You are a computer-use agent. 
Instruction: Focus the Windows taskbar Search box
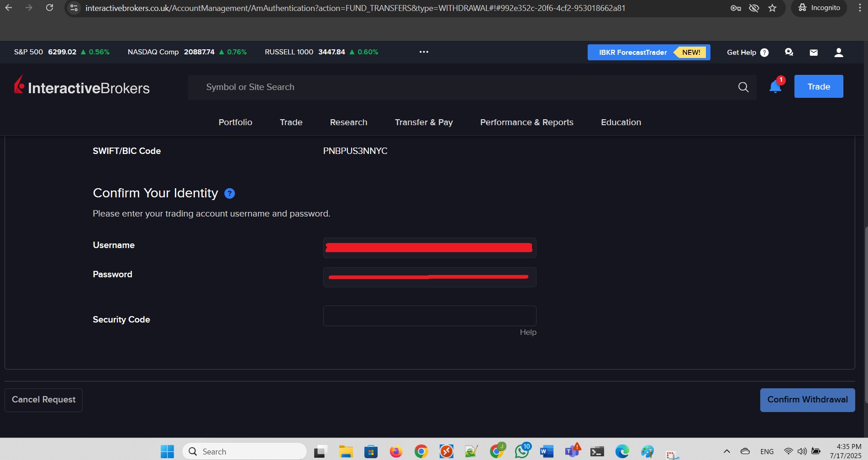(244, 451)
